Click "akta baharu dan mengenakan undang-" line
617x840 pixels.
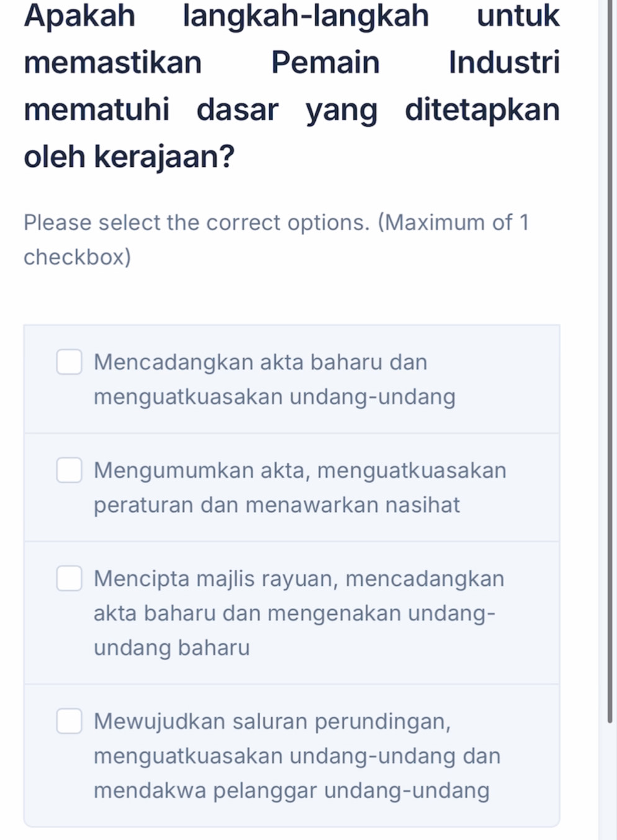tap(294, 613)
